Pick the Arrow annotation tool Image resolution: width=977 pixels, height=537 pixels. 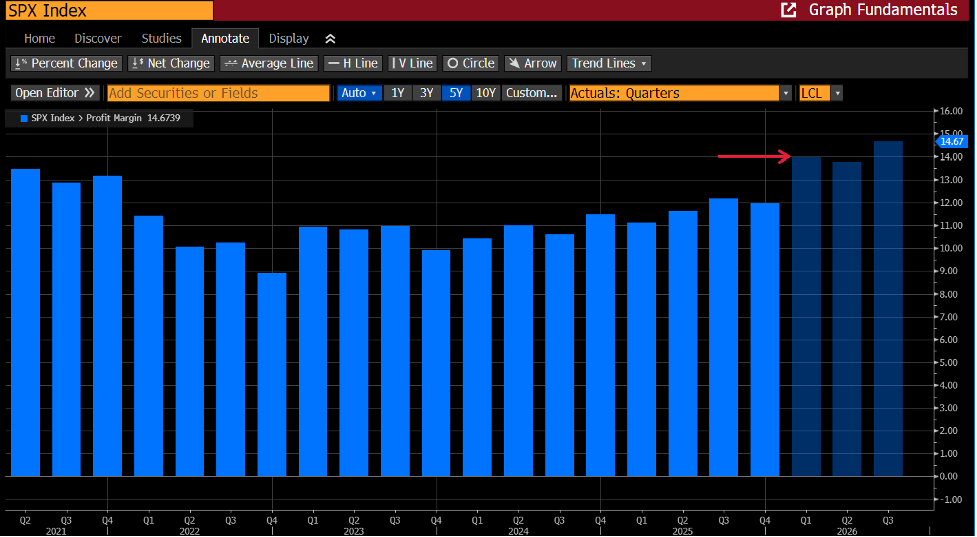533,64
